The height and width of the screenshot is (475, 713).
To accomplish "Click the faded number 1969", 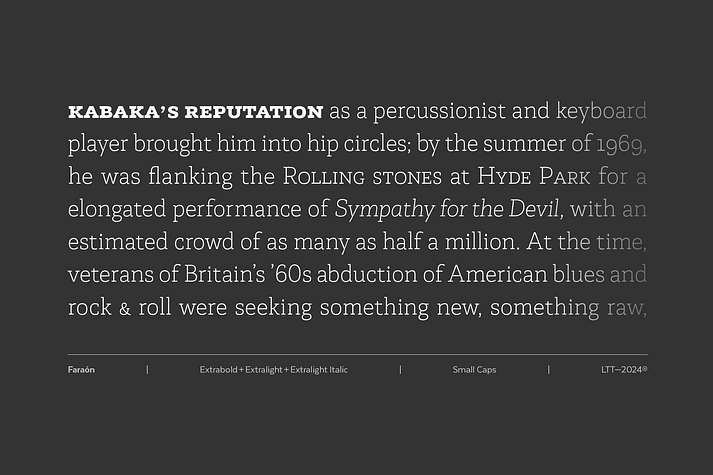I will (x=621, y=144).
